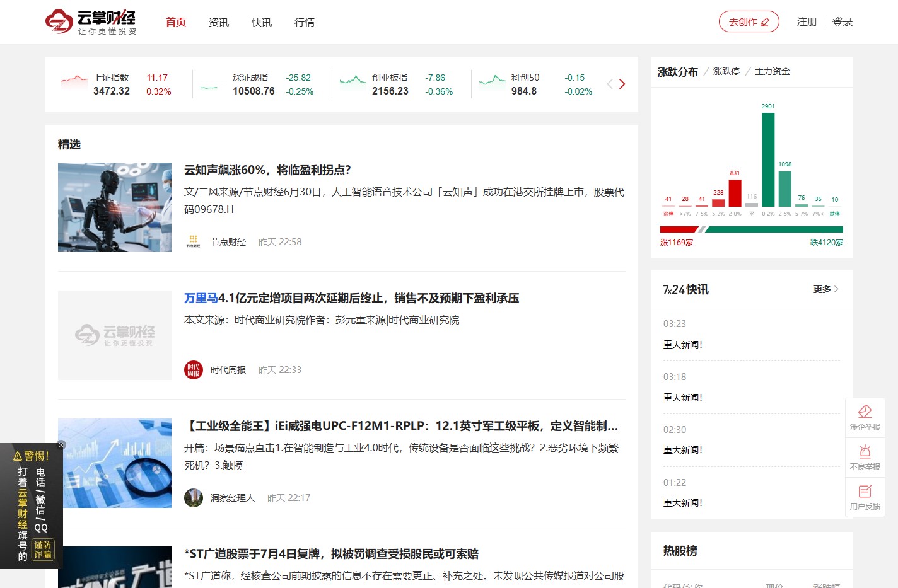Click the 831 red chart bar
This screenshot has height=588, width=898.
pos(735,193)
